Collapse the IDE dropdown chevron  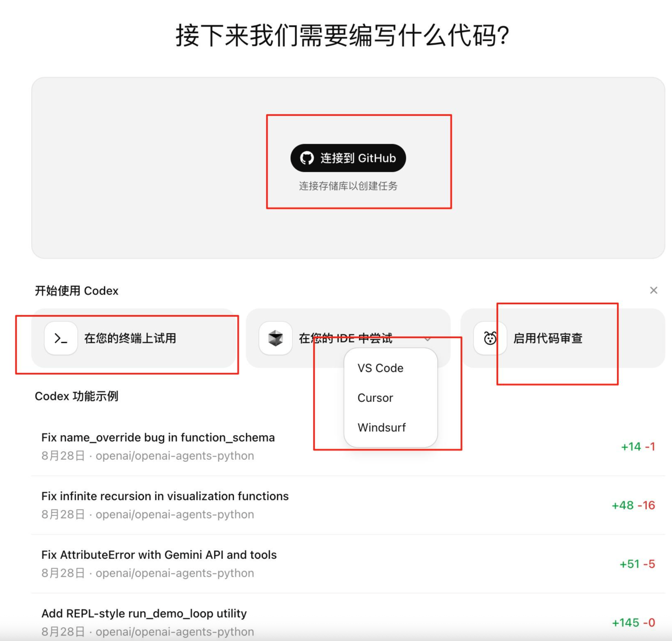pyautogui.click(x=427, y=339)
